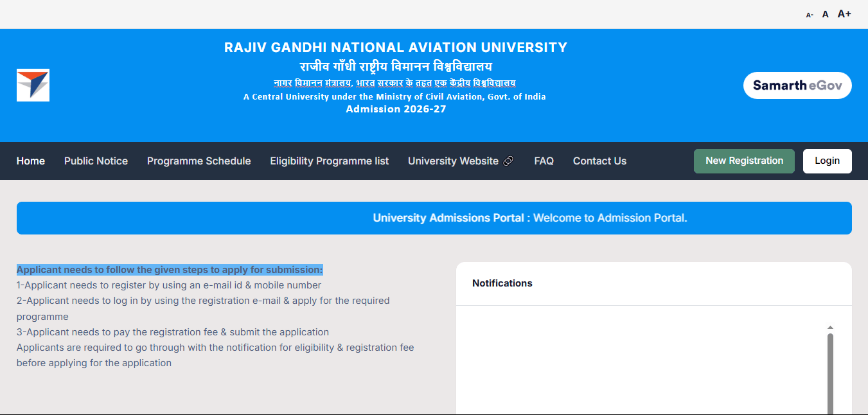Click the Admission 2026-27 header text
The image size is (868, 415).
pos(396,109)
